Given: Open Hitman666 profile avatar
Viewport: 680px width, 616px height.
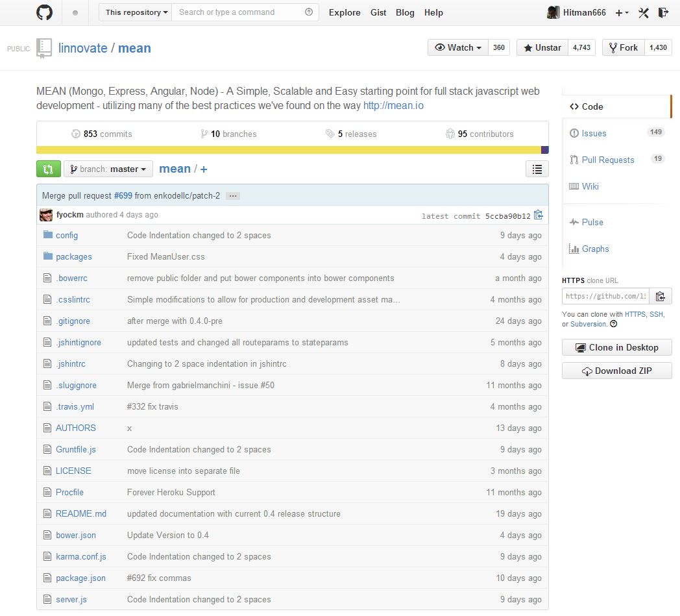Looking at the screenshot, I should tap(553, 12).
